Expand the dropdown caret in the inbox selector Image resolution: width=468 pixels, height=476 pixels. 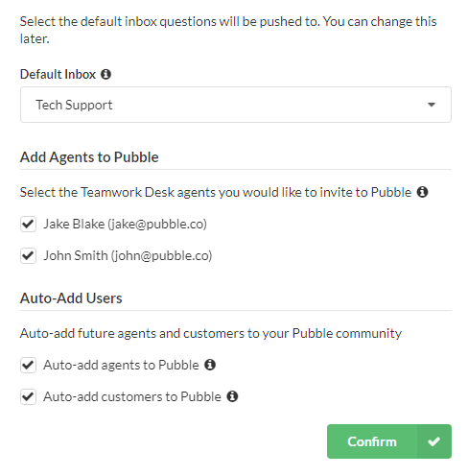click(432, 105)
